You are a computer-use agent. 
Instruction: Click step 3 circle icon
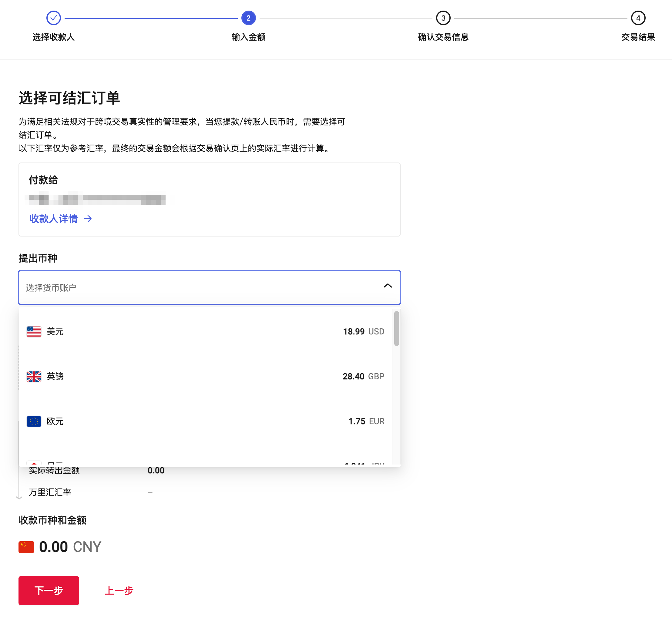(x=443, y=18)
